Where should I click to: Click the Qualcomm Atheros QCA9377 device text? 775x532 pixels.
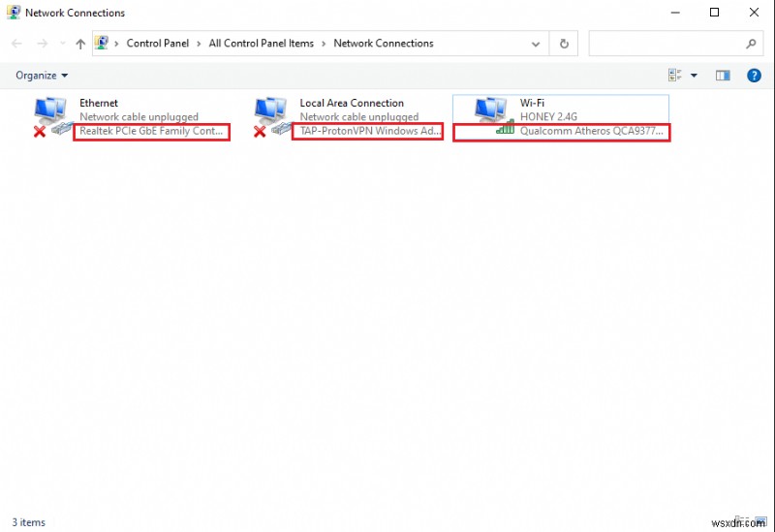(591, 131)
